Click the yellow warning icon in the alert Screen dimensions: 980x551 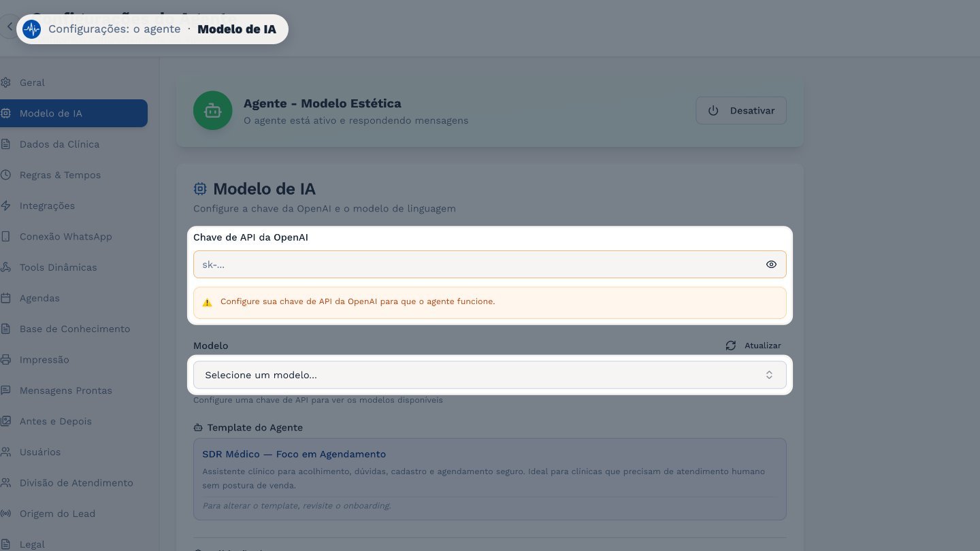point(208,302)
